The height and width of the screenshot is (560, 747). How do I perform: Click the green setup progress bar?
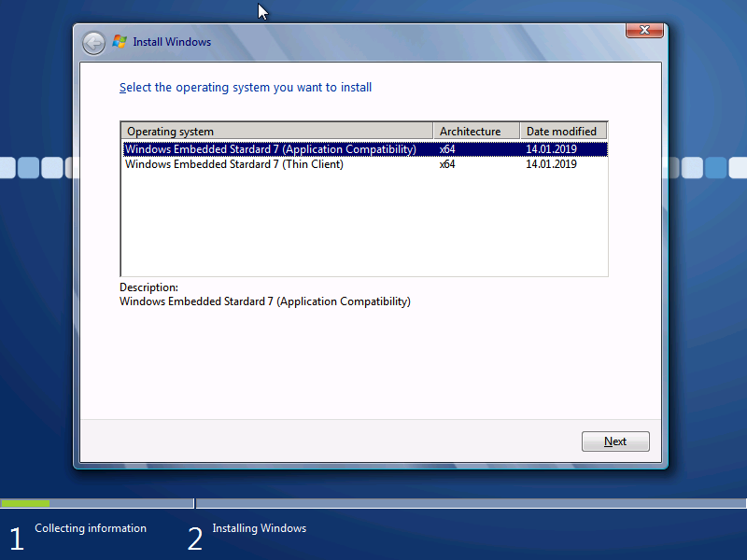[x=25, y=504]
